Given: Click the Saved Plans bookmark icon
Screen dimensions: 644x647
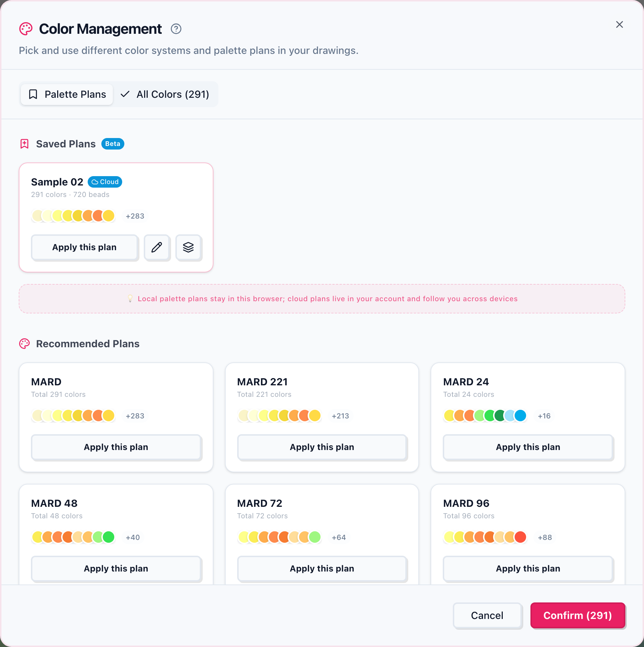Looking at the screenshot, I should [24, 144].
